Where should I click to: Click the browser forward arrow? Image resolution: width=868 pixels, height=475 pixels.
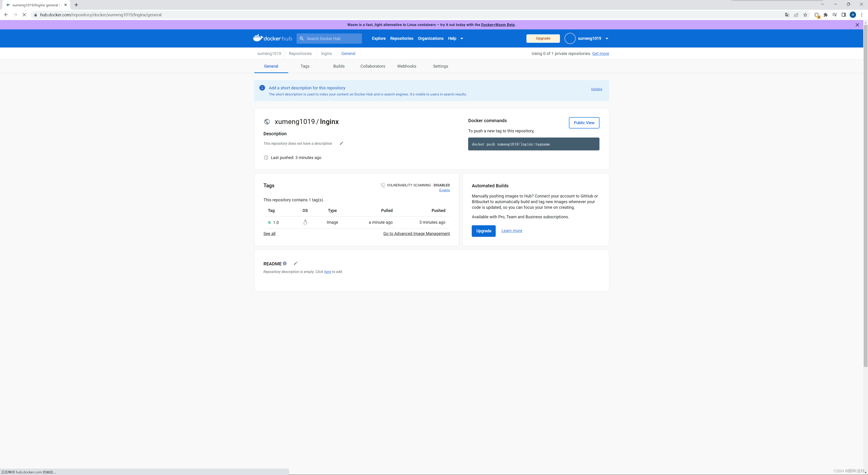pyautogui.click(x=15, y=15)
